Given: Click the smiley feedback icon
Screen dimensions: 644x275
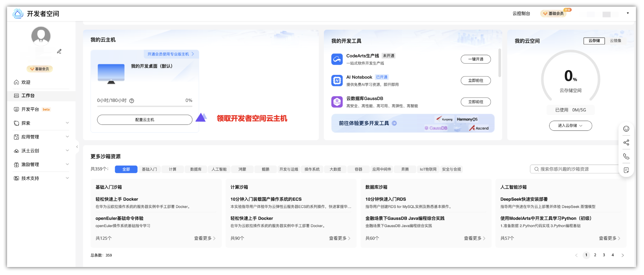Looking at the screenshot, I should pos(626,129).
